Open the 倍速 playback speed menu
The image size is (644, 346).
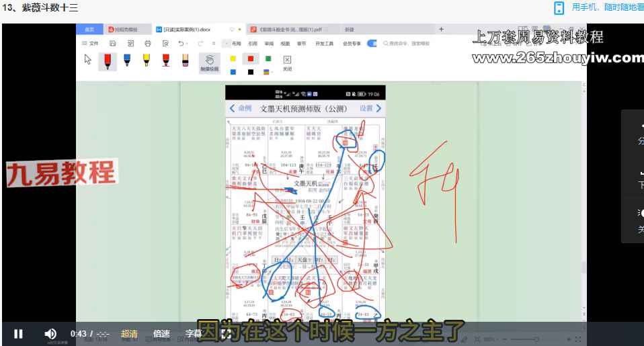pos(161,333)
